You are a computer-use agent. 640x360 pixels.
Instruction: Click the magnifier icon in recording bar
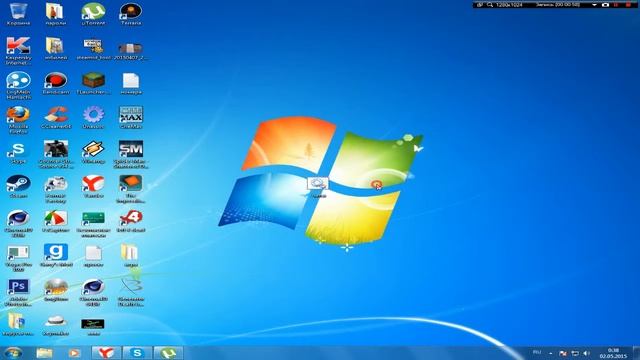coord(490,5)
